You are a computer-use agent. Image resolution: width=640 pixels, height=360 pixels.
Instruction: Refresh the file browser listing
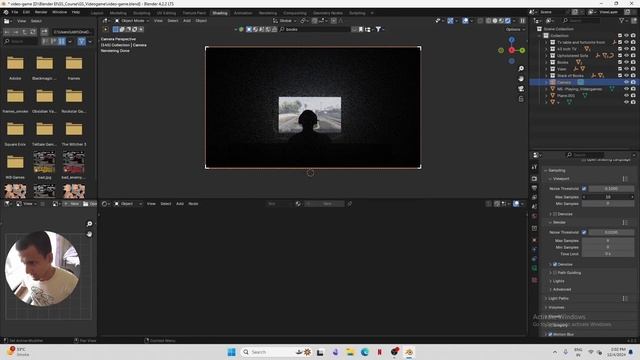(x=33, y=31)
